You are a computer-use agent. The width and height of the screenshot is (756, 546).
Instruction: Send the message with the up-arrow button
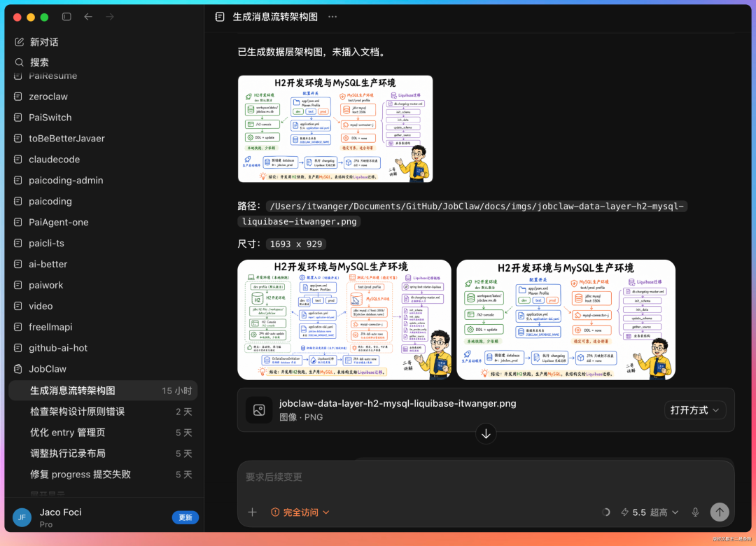click(720, 512)
